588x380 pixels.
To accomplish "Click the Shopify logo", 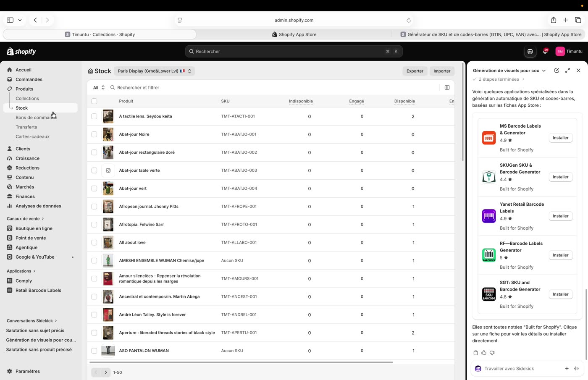I will coord(21,52).
